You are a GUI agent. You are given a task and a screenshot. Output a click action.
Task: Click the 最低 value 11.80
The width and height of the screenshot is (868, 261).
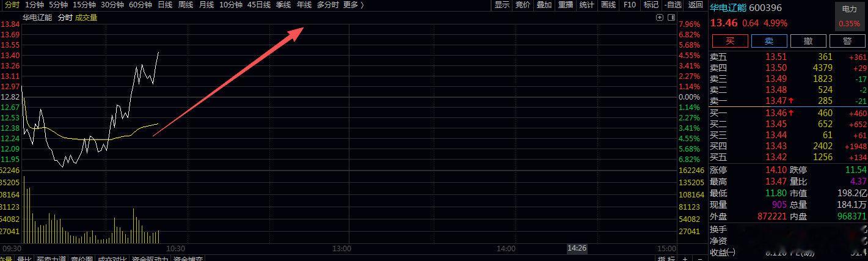[776, 193]
